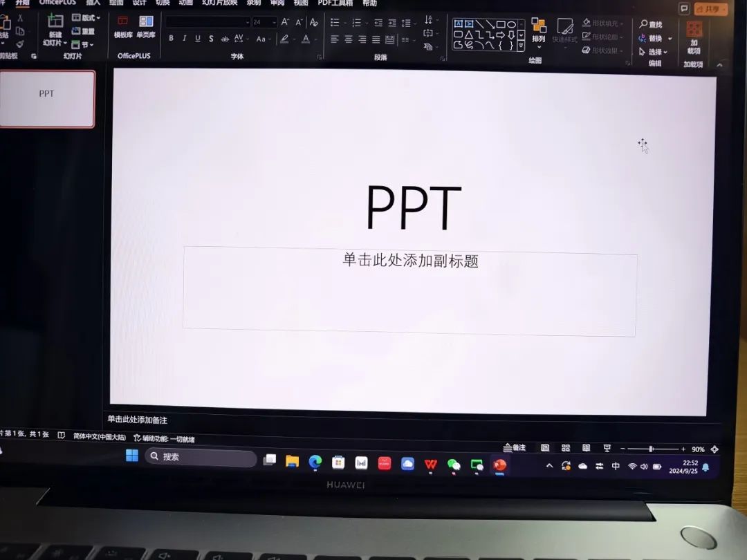Screen dimensions: 747x560
Task: Open the OfficePLUS ribbon tab
Action: (57, 2)
